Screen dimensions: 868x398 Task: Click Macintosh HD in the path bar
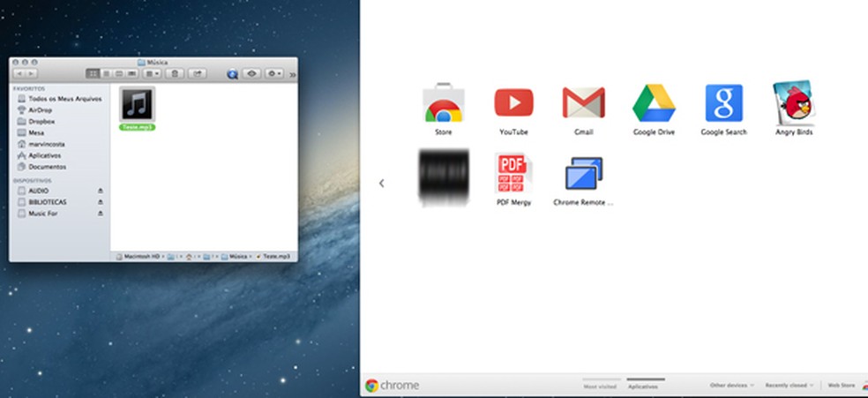[x=138, y=257]
